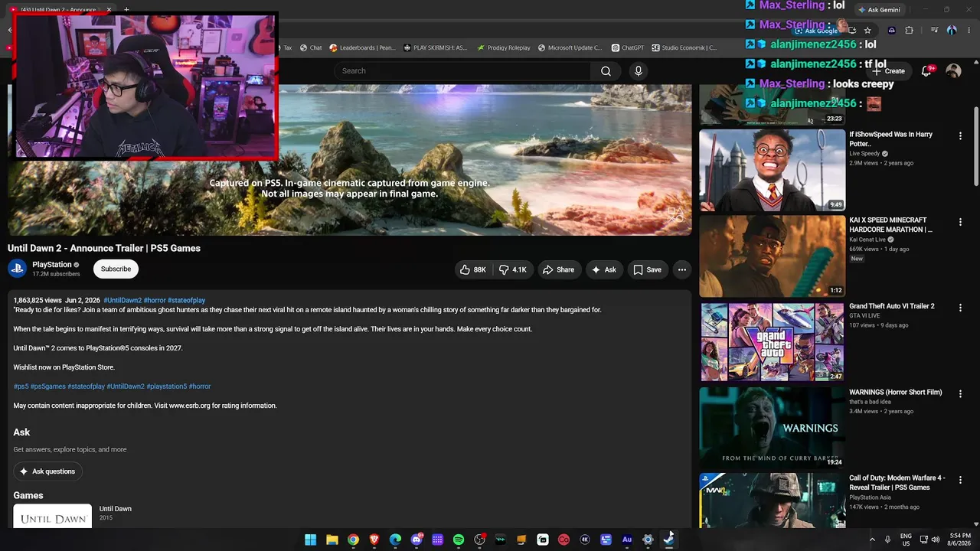Save the video to a playlist
This screenshot has width=980, height=551.
648,269
